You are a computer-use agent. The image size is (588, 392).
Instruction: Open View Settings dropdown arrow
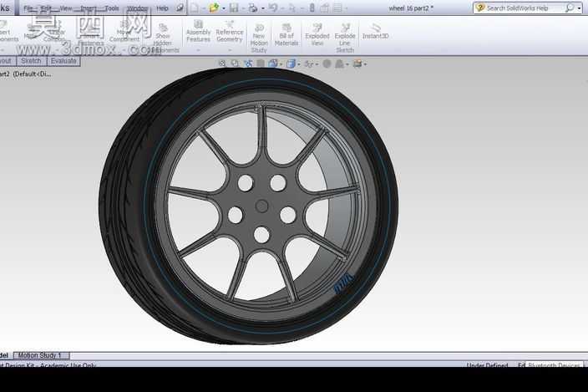365,64
